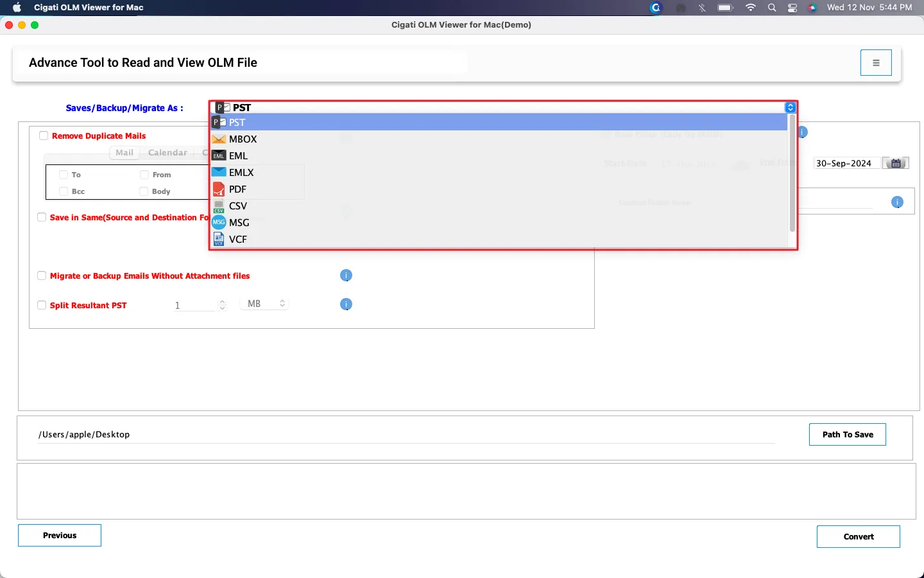The width and height of the screenshot is (924, 578).
Task: Select MBOX from the format list
Action: pyautogui.click(x=243, y=139)
